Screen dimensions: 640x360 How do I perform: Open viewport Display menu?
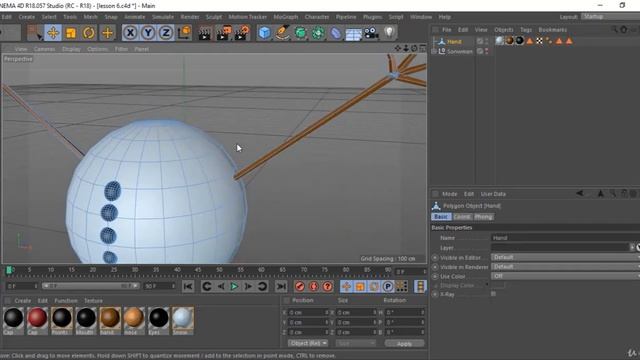click(x=71, y=49)
